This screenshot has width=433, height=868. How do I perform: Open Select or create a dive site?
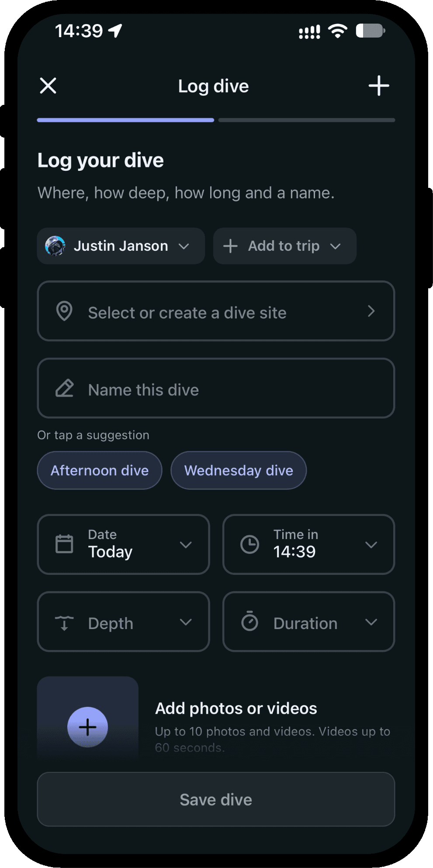[216, 311]
